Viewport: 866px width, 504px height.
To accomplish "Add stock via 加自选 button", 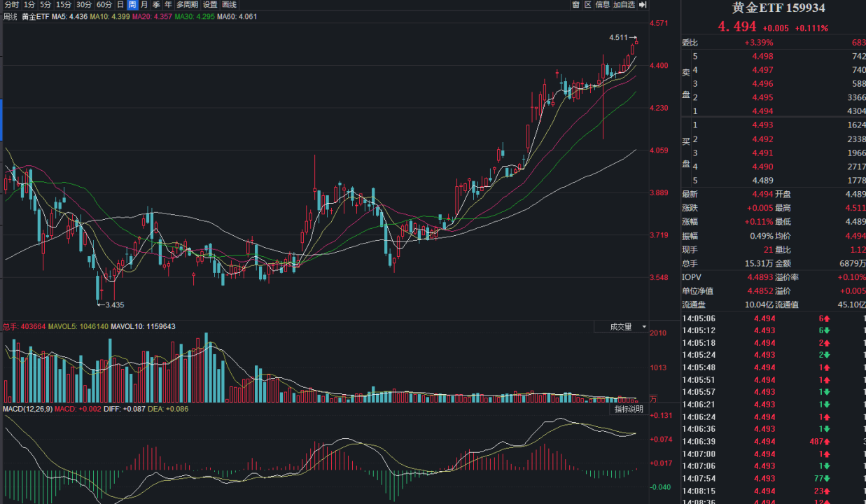I will coord(624,5).
